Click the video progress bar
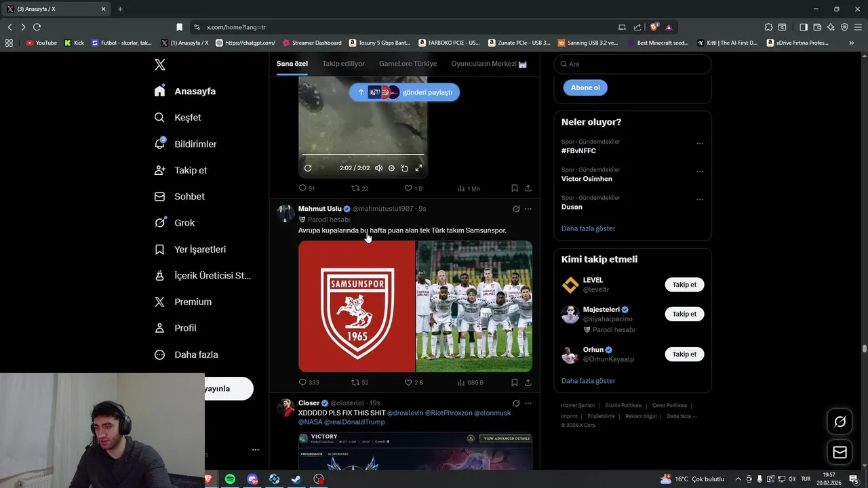Image resolution: width=868 pixels, height=488 pixels. 363,155
